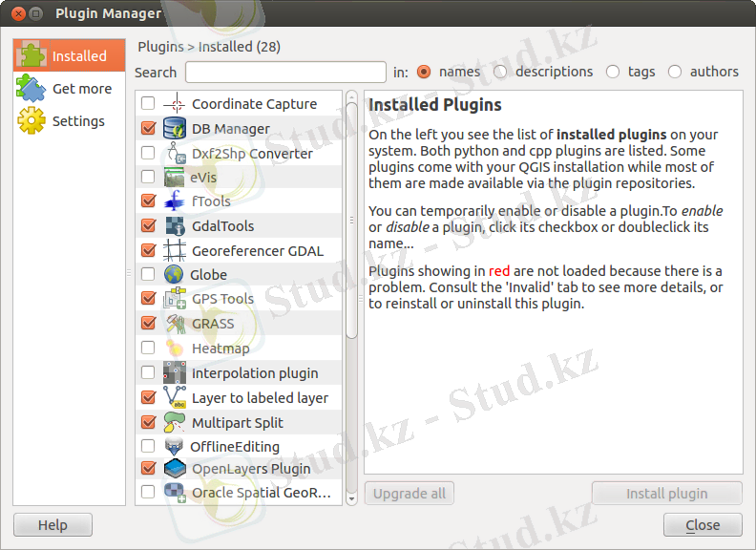756x550 pixels.
Task: Click the OfflineEditing plugin icon
Action: pos(174,446)
